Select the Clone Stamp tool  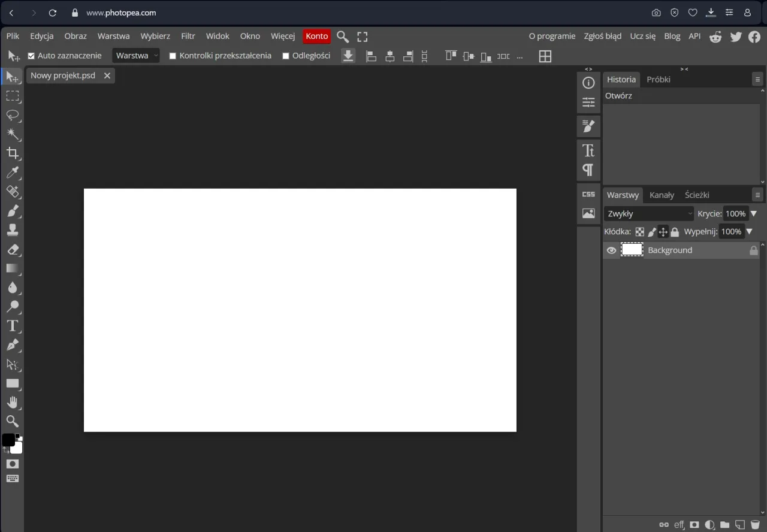click(x=13, y=230)
